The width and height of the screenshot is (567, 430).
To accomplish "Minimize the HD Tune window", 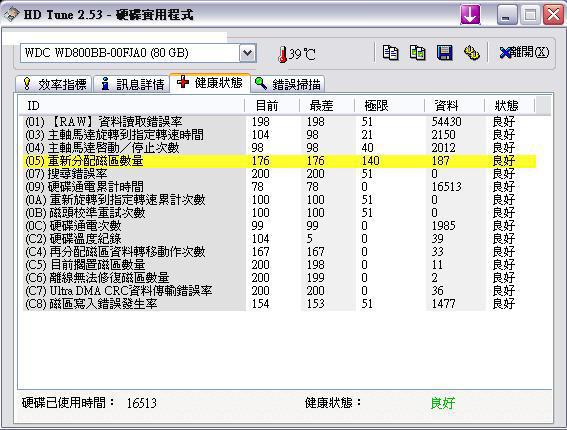I will pyautogui.click(x=507, y=15).
